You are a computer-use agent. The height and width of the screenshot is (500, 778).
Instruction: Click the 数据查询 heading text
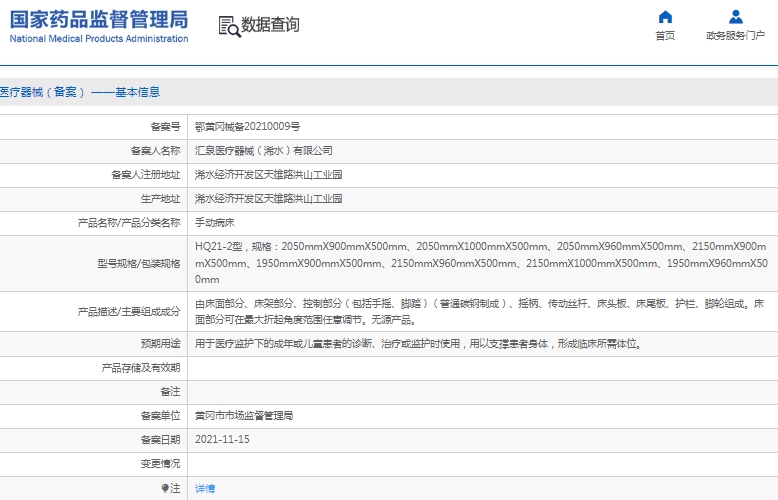[270, 24]
